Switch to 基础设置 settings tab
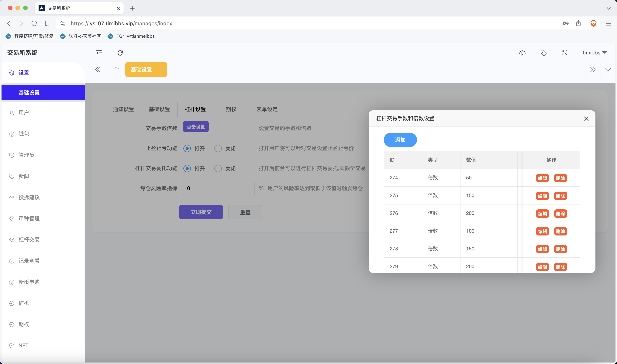The height and width of the screenshot is (364, 617). (159, 109)
